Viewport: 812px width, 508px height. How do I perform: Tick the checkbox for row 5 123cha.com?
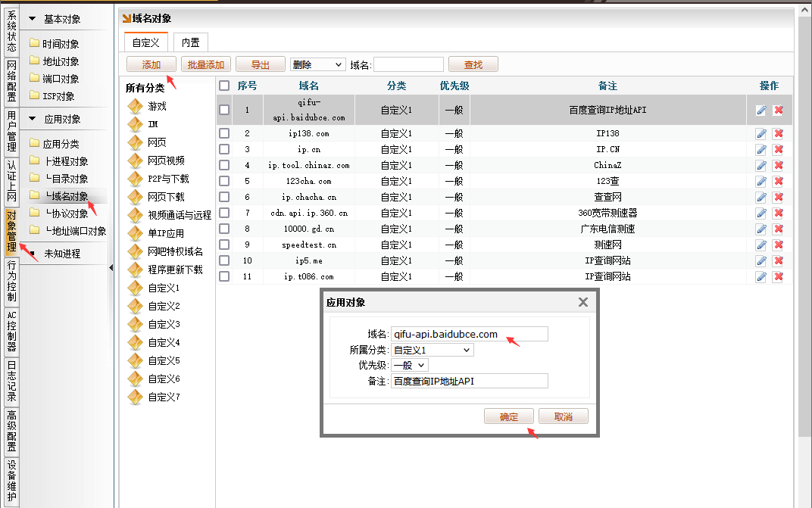(x=224, y=181)
